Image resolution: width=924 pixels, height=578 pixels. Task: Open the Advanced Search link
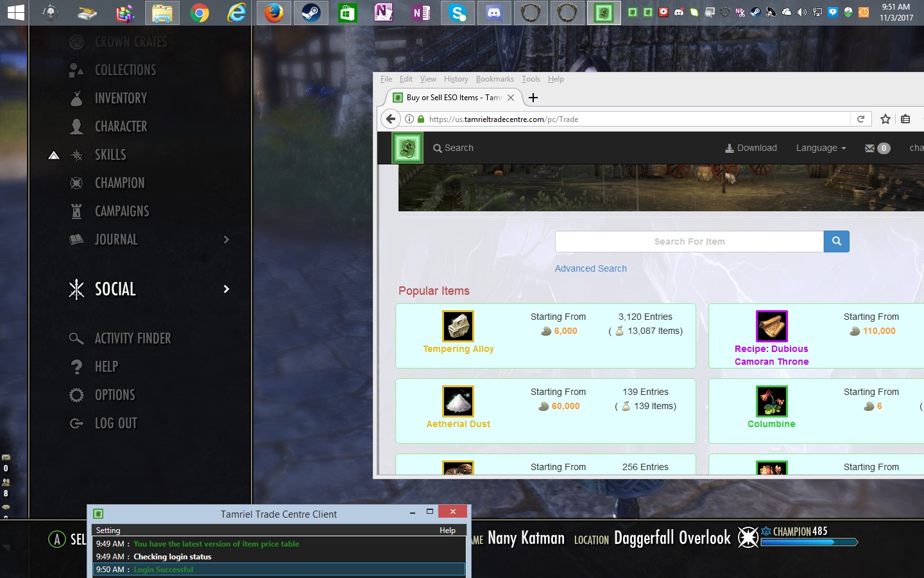(x=591, y=268)
